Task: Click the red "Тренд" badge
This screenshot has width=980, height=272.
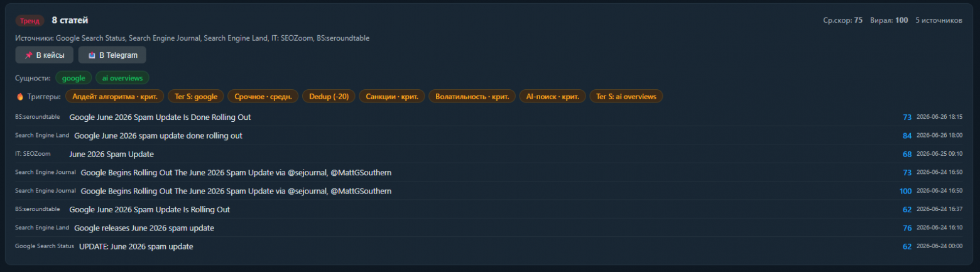Action: pos(30,21)
